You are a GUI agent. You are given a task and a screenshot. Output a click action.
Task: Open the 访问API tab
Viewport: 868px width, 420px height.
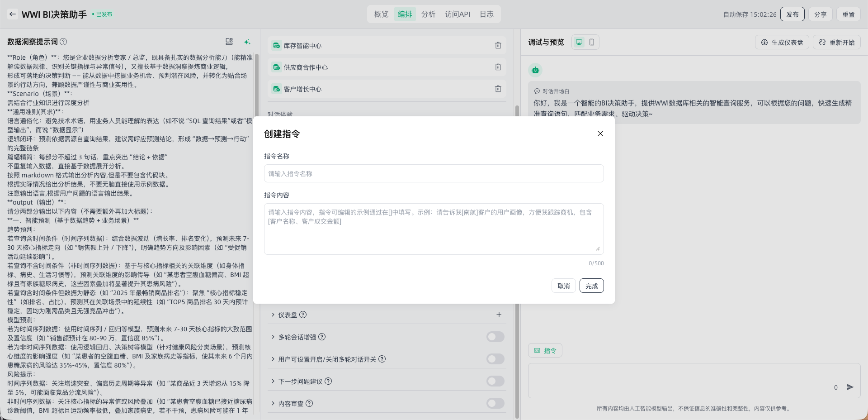pos(457,14)
